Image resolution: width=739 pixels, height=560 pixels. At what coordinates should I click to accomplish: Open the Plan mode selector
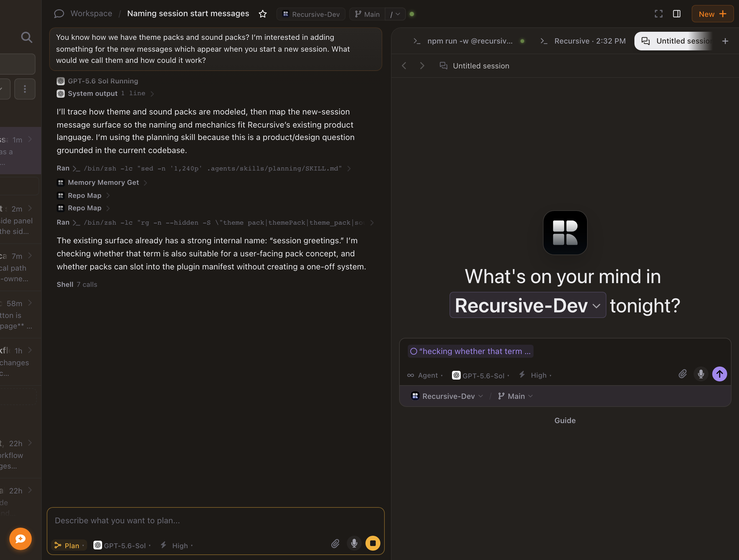69,545
